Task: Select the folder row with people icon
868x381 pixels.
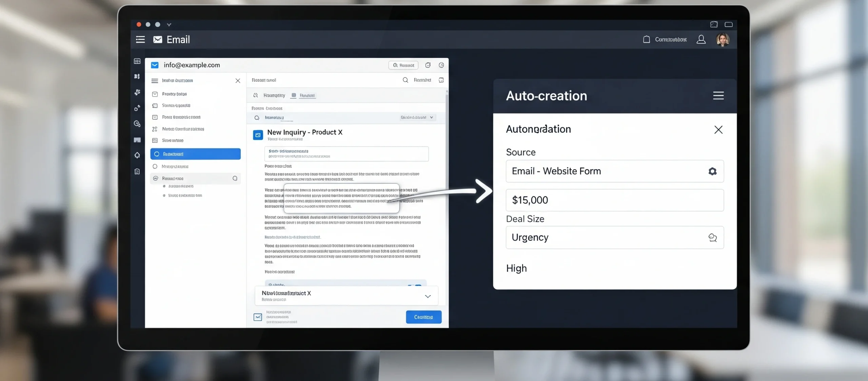Action: [x=195, y=129]
